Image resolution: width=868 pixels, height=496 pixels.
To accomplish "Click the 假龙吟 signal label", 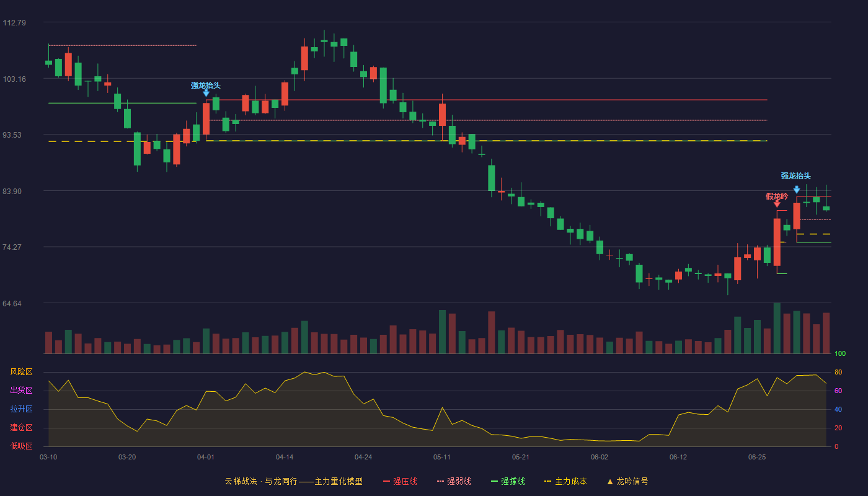I will [777, 196].
